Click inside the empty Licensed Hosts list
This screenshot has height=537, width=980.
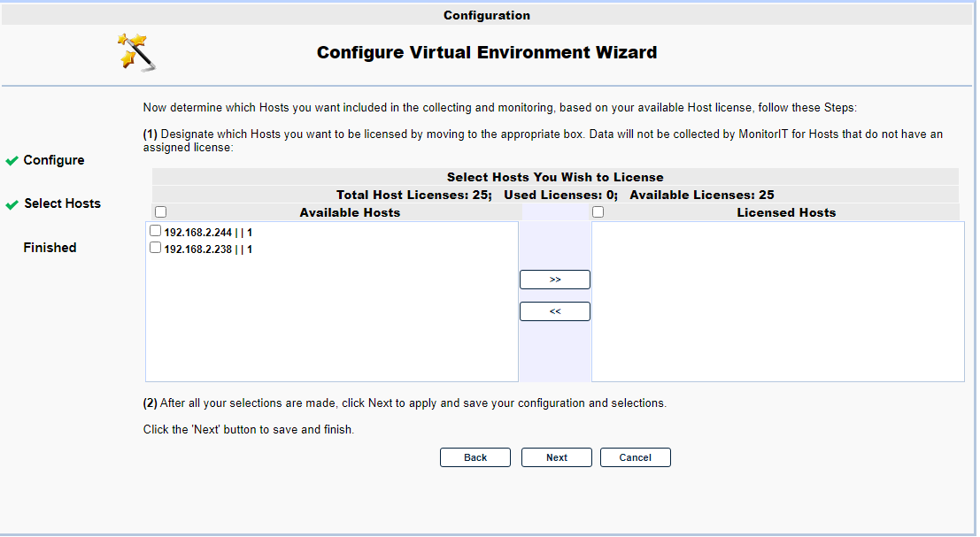[777, 301]
